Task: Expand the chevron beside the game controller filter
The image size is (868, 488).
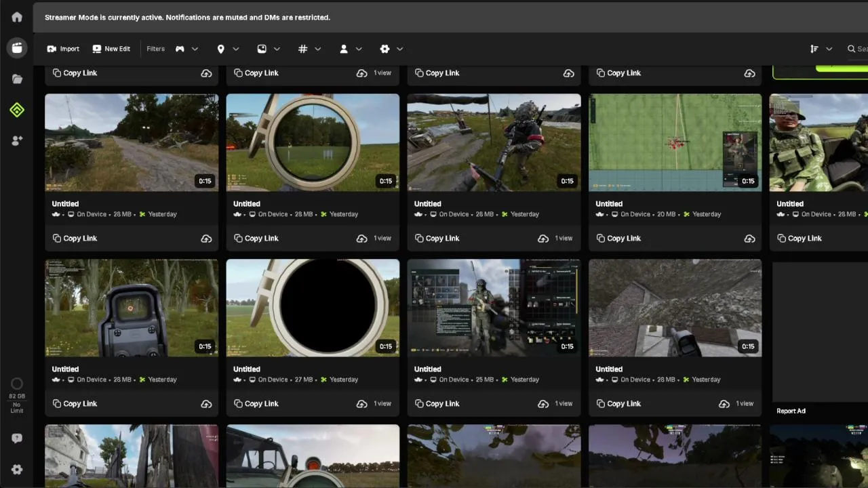Action: (x=195, y=49)
